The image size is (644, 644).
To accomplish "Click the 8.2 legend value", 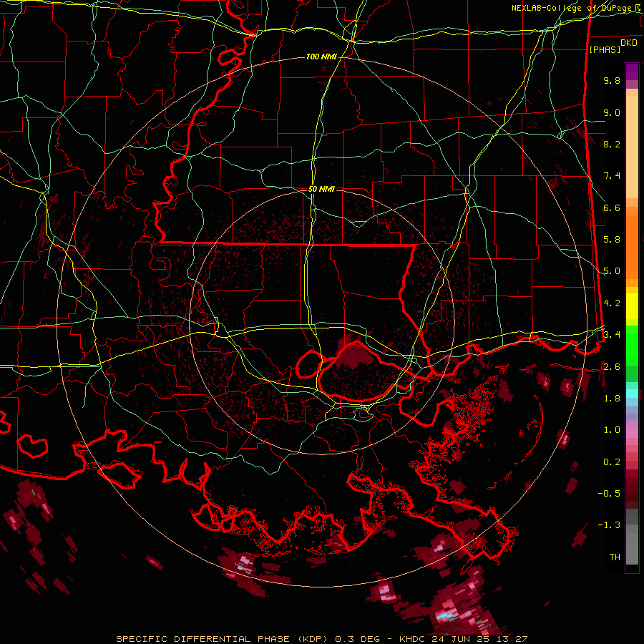I will pyautogui.click(x=612, y=144).
